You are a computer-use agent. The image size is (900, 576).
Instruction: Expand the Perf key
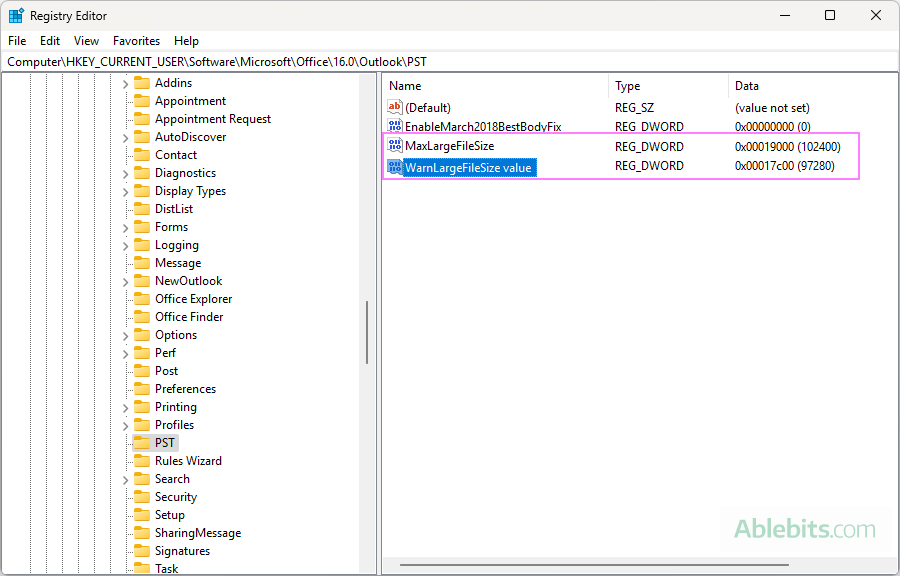point(126,353)
